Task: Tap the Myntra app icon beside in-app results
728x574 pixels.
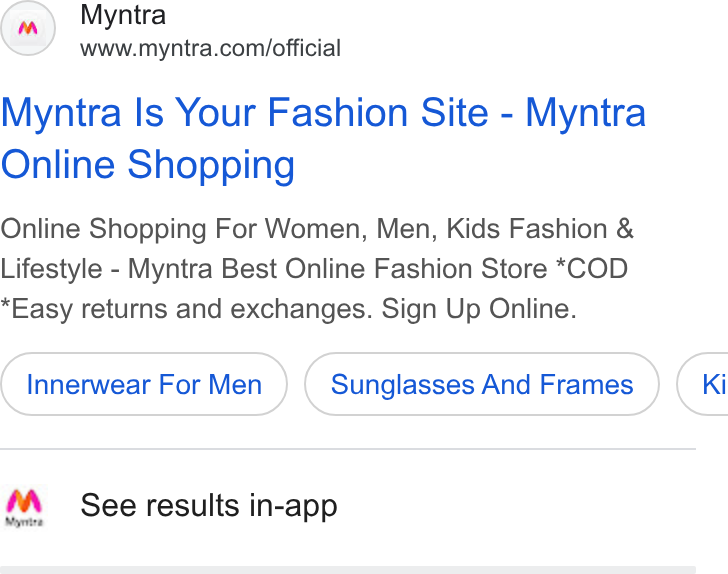Action: click(24, 507)
